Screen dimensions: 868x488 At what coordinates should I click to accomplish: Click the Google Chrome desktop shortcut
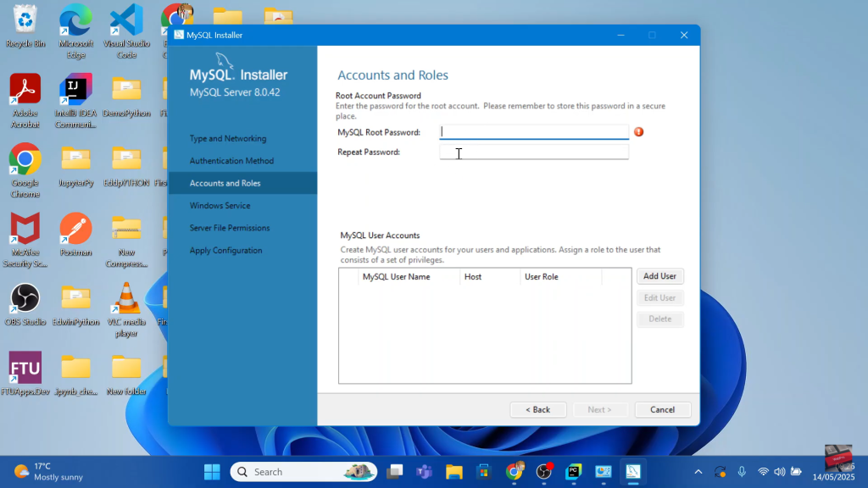(25, 170)
